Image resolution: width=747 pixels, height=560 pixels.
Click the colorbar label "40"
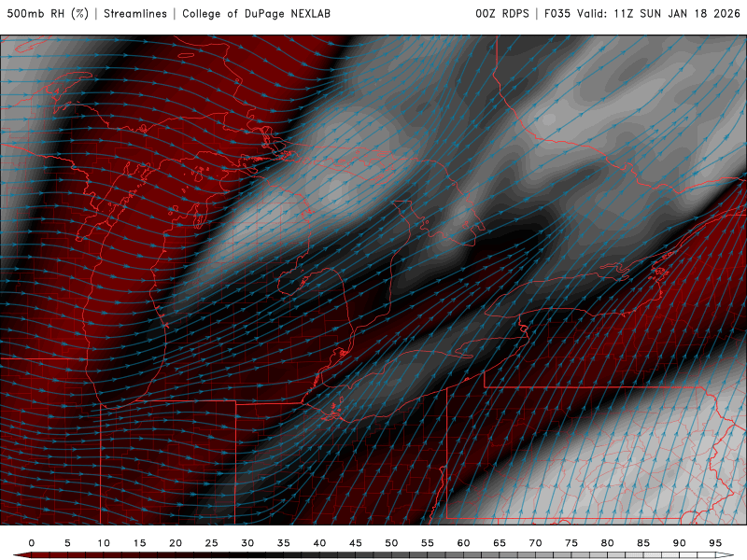(319, 543)
